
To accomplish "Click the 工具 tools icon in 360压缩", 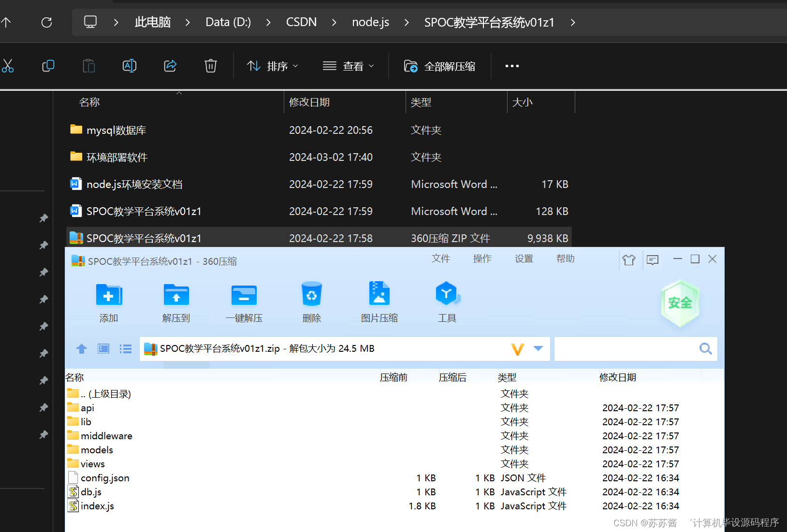I will pyautogui.click(x=447, y=301).
